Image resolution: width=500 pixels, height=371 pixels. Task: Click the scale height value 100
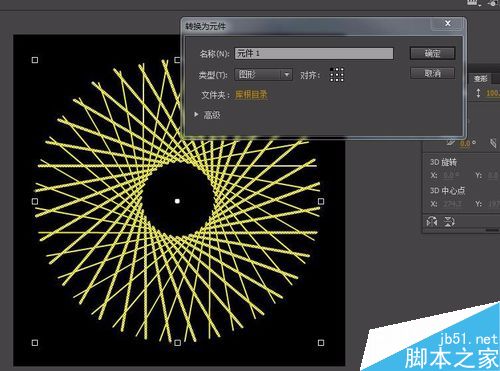493,93
